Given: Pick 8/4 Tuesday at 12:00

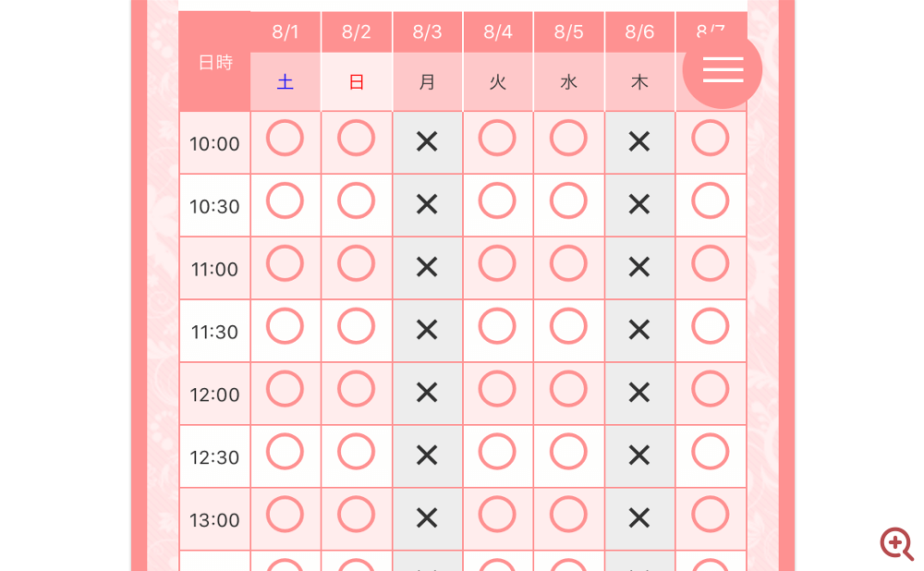Looking at the screenshot, I should [x=497, y=389].
